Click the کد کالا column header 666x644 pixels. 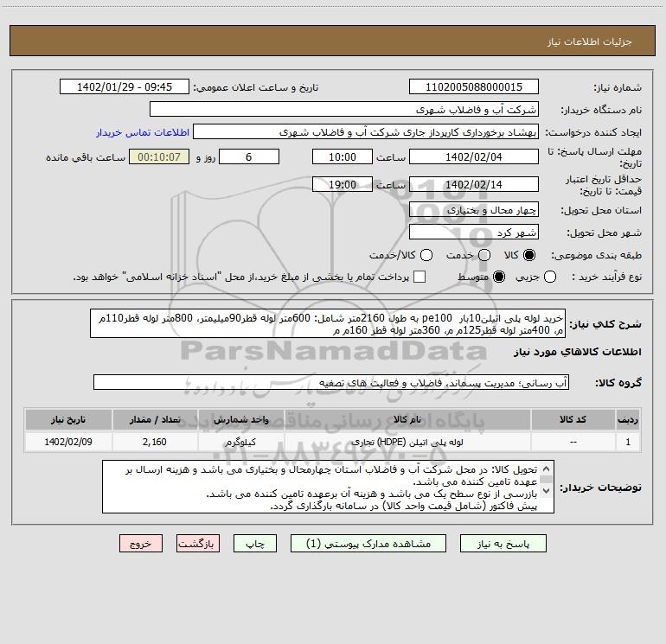point(573,419)
